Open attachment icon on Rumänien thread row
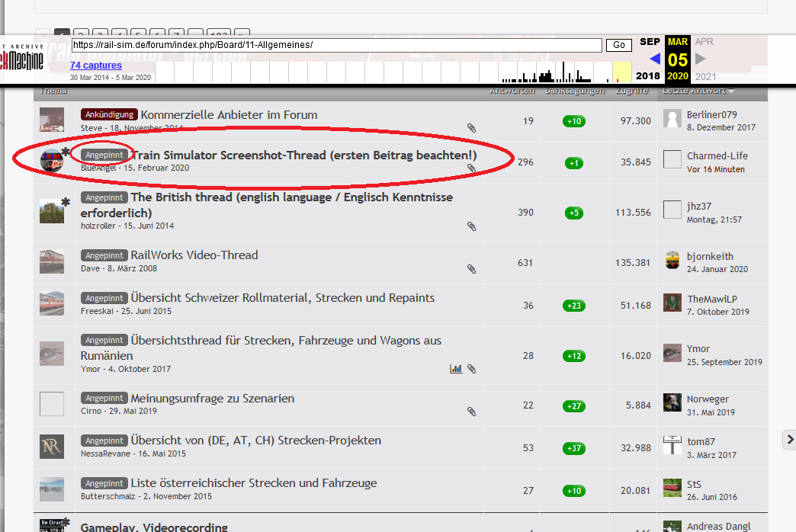 coord(472,369)
